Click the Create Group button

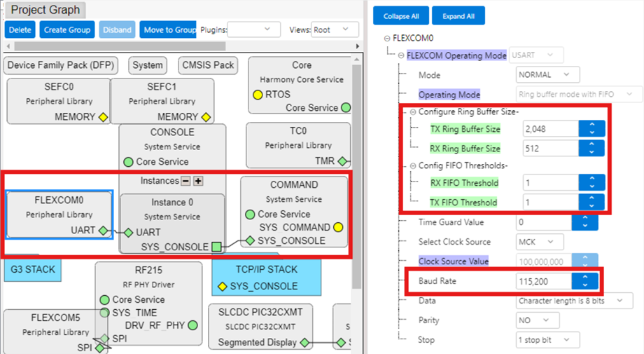[67, 30]
